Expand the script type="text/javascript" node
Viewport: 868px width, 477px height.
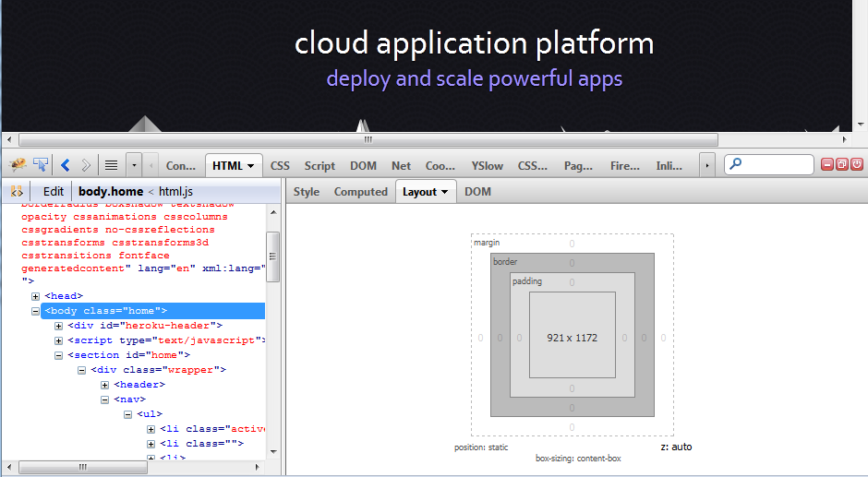[59, 340]
